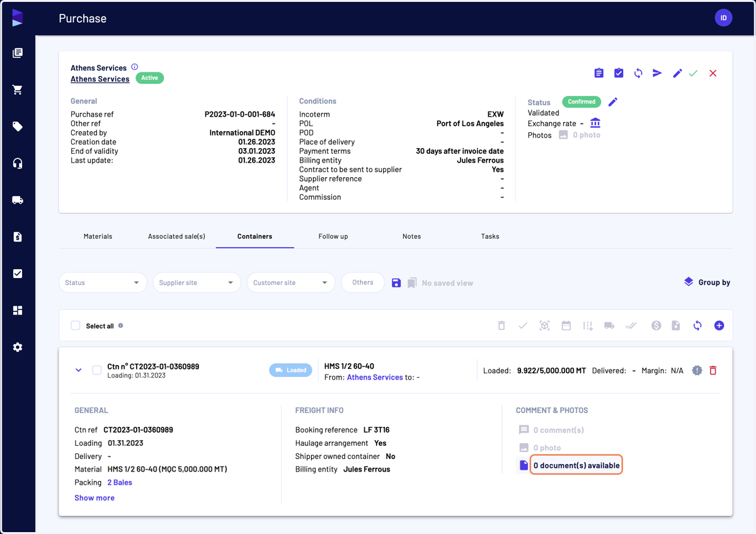Open the 0 document(s) available link
756x534 pixels.
576,465
